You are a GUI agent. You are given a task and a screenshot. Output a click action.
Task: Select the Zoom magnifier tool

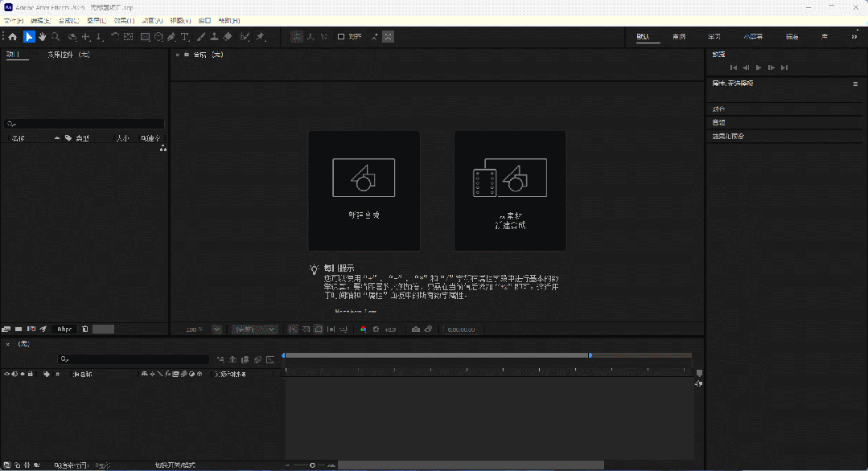(x=56, y=37)
